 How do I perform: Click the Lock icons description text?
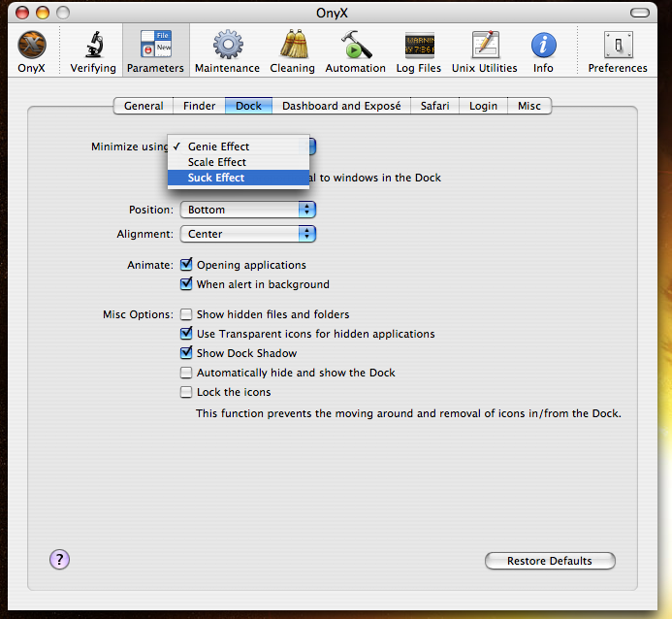(408, 413)
